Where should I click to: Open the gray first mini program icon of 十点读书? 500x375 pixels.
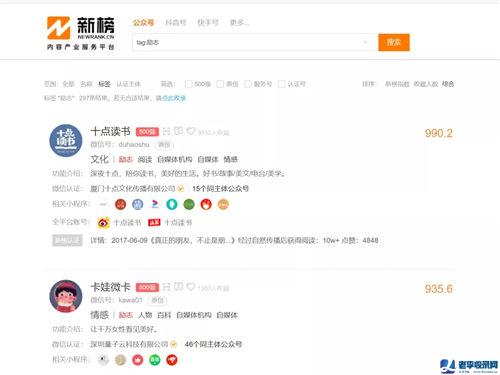[103, 204]
